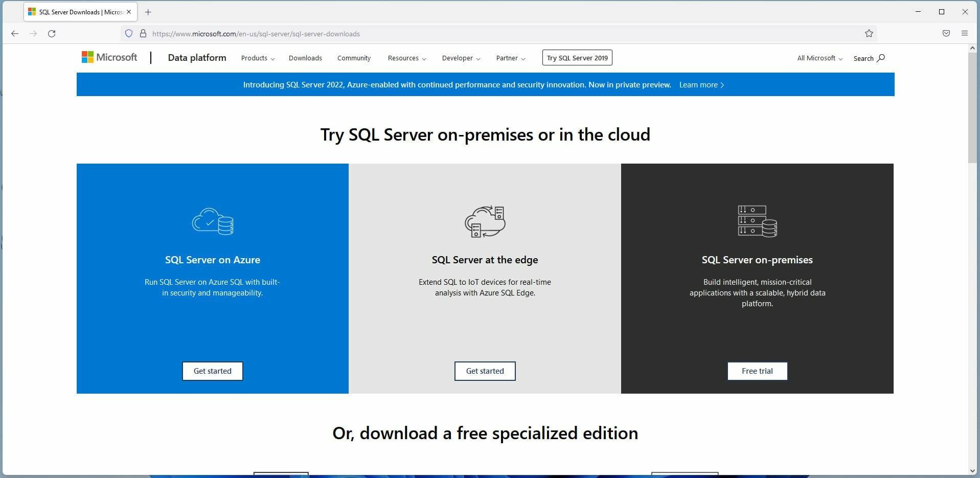Open the browser hamburger menu
The width and height of the screenshot is (980, 478).
[x=965, y=33]
